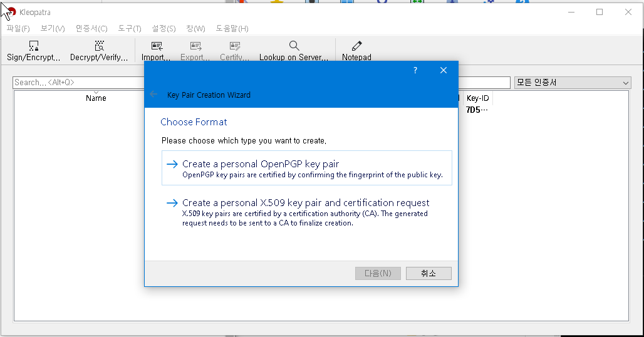The width and height of the screenshot is (644, 337).
Task: Open the Notepad tool
Action: (x=356, y=51)
